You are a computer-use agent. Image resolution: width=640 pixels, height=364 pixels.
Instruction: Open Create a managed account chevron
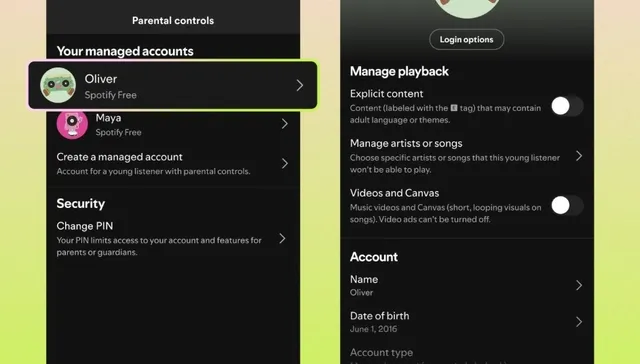click(x=284, y=164)
